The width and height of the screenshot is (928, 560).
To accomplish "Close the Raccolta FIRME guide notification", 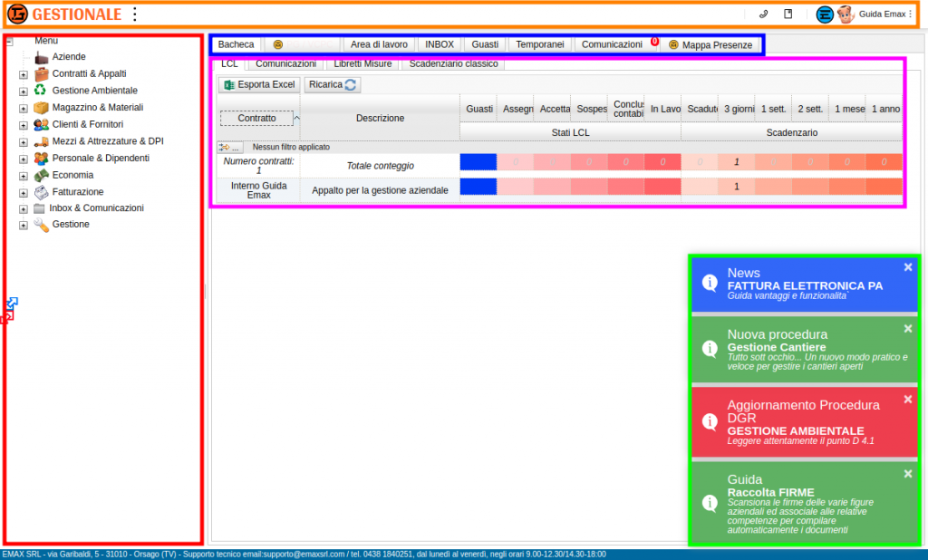I will (908, 474).
